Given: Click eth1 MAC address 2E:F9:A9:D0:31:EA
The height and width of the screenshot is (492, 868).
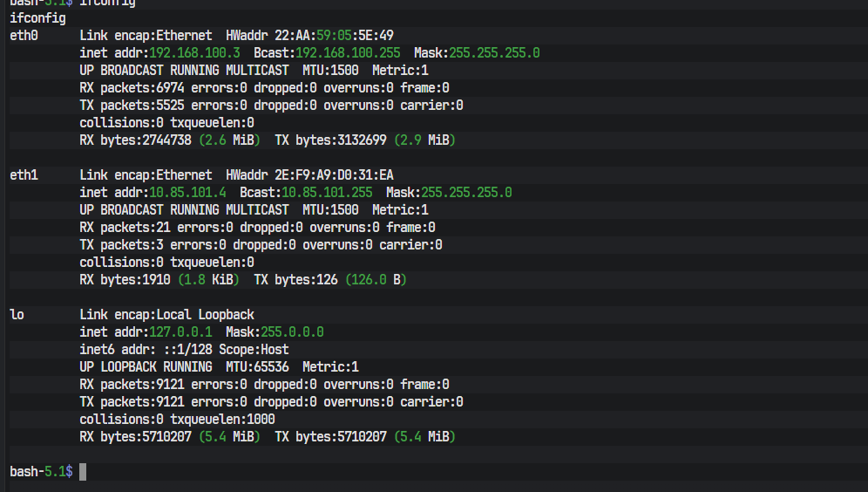Looking at the screenshot, I should pyautogui.click(x=334, y=175).
